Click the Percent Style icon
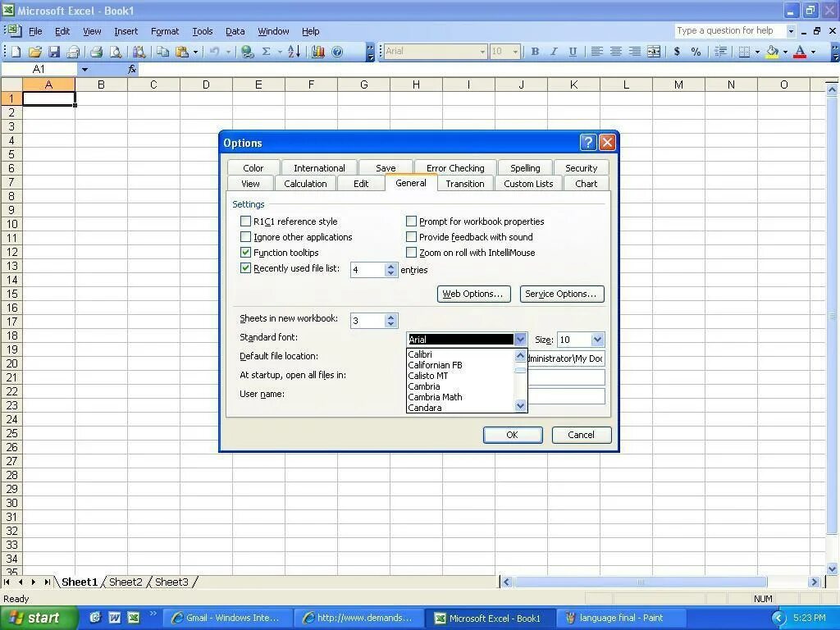Viewport: 840px width, 630px height. pyautogui.click(x=696, y=52)
